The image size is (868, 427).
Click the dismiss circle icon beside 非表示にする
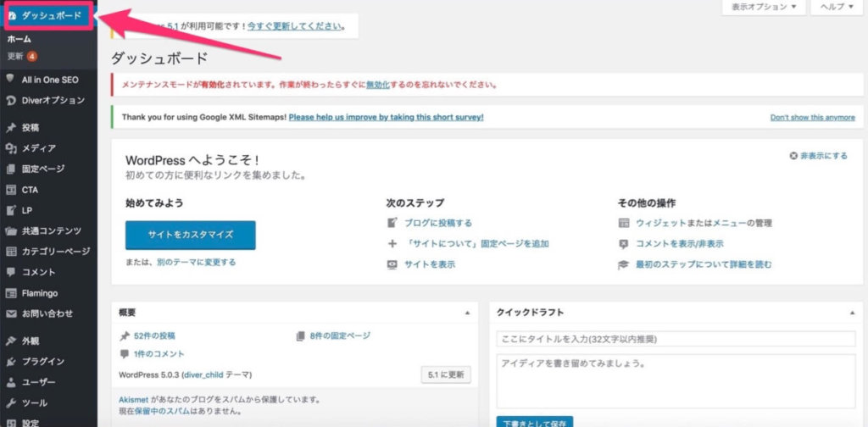793,156
